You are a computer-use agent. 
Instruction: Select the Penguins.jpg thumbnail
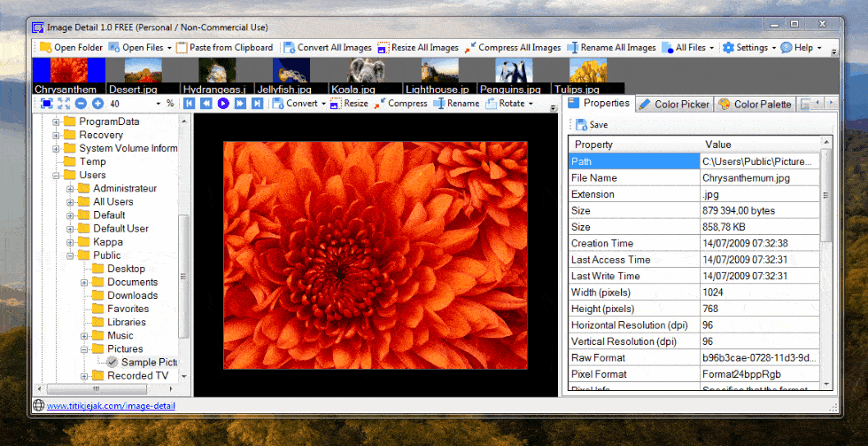pyautogui.click(x=514, y=75)
